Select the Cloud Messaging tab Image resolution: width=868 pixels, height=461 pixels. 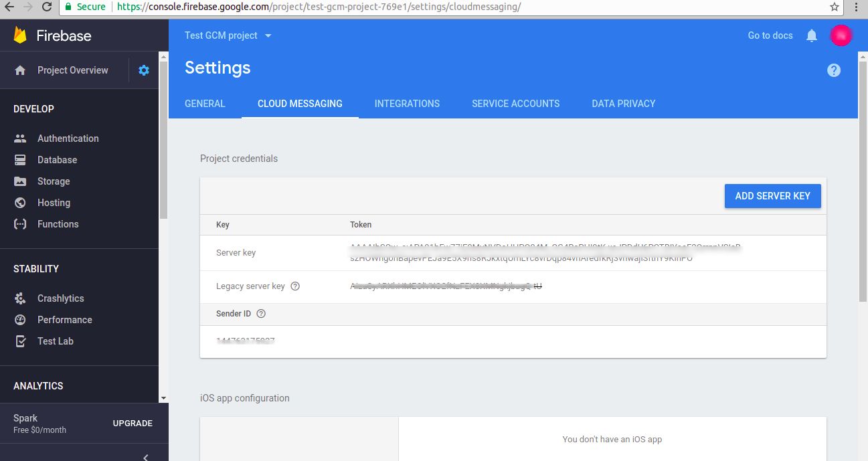[300, 104]
